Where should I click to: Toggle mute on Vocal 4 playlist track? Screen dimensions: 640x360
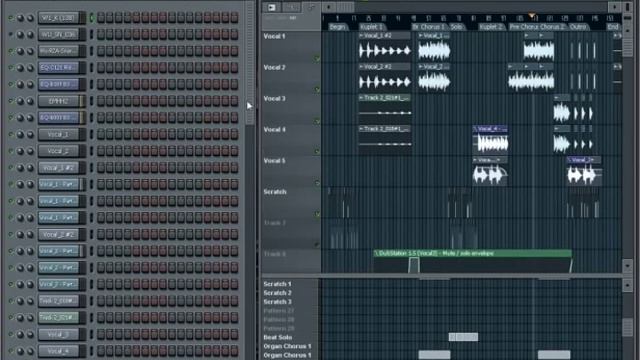[x=317, y=151]
